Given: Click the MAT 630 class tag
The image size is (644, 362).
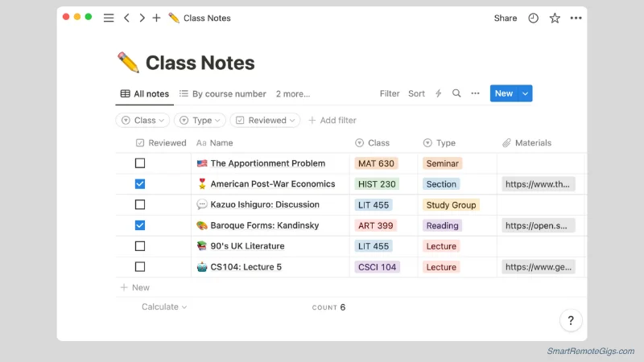Looking at the screenshot, I should pyautogui.click(x=376, y=163).
